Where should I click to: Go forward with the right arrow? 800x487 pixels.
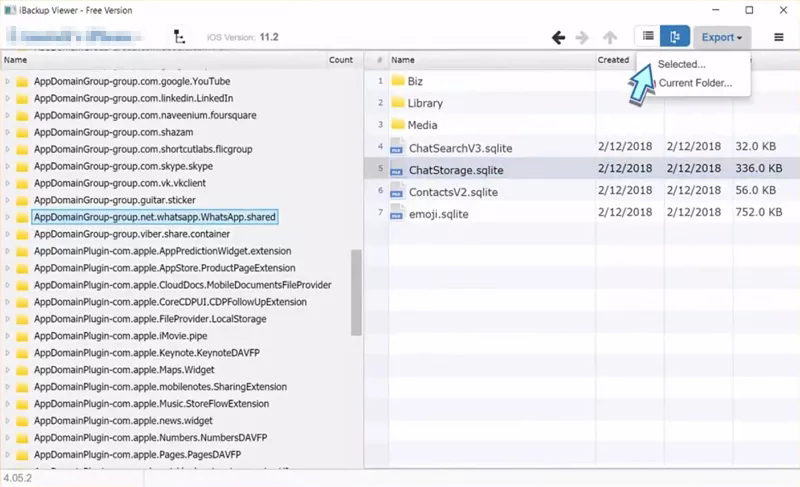(x=582, y=37)
